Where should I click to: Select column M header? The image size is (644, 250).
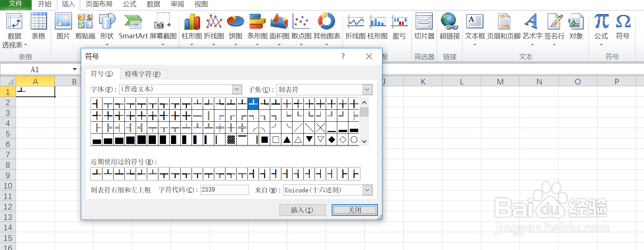pyautogui.click(x=500, y=81)
